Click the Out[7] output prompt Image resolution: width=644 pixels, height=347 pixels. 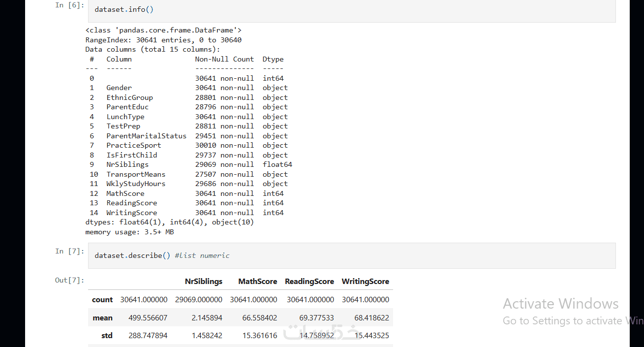pos(69,281)
